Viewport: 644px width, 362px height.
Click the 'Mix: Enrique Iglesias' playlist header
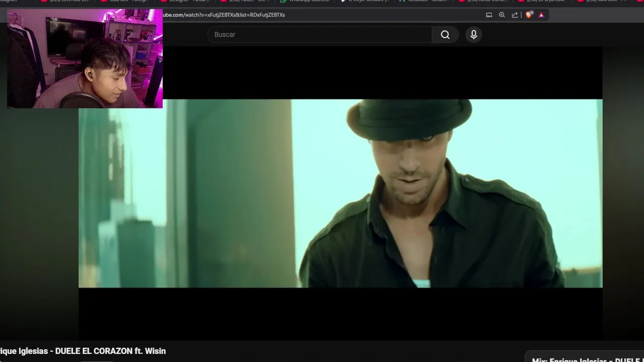click(x=588, y=359)
